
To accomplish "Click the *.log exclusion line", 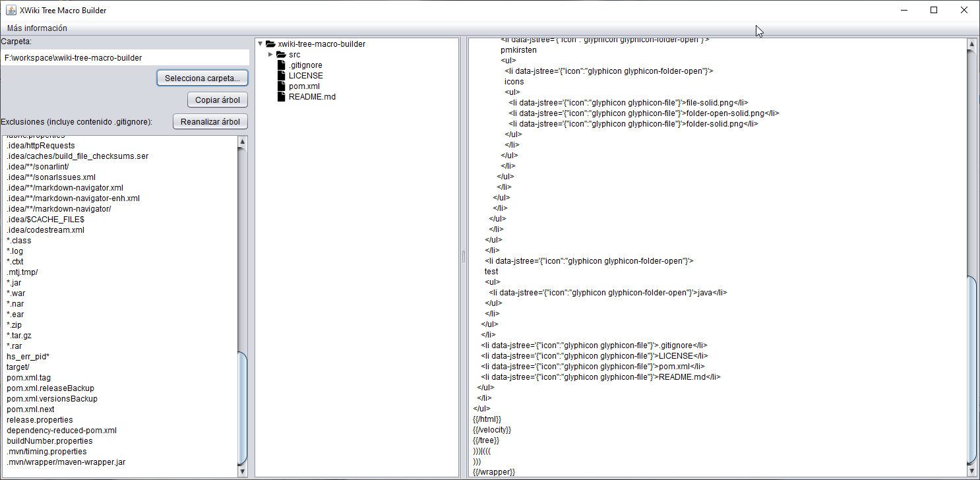I will (15, 251).
